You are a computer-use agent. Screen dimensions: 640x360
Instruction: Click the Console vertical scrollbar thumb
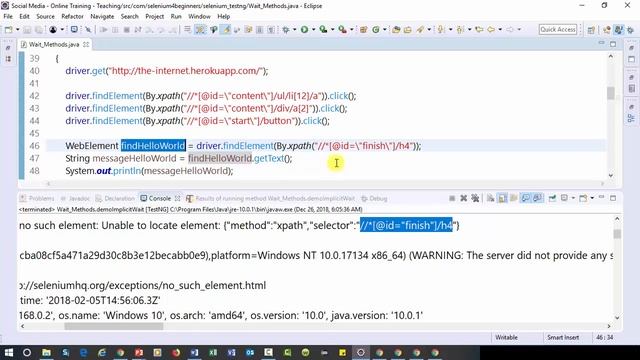617,234
